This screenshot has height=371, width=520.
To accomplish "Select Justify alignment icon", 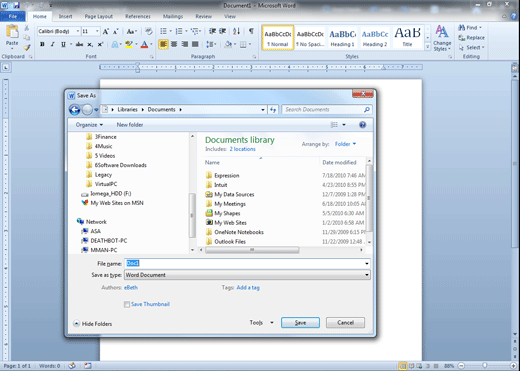I will [195, 44].
